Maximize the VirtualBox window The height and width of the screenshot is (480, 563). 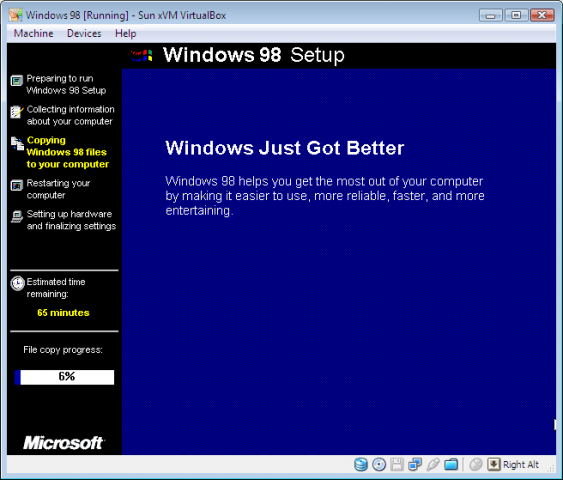(516, 15)
